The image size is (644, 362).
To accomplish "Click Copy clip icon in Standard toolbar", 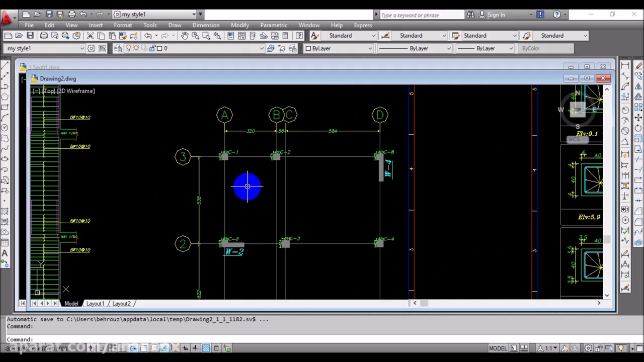I will tap(101, 36).
